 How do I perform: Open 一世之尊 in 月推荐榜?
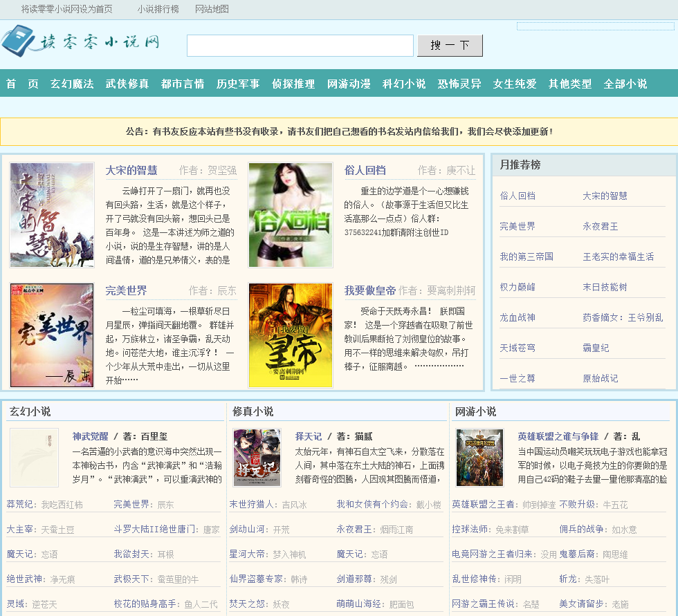click(517, 378)
